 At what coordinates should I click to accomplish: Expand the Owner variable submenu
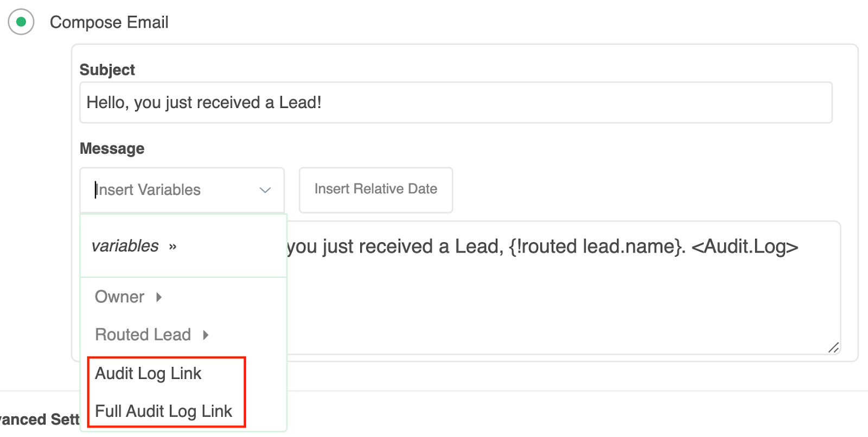[x=119, y=297]
